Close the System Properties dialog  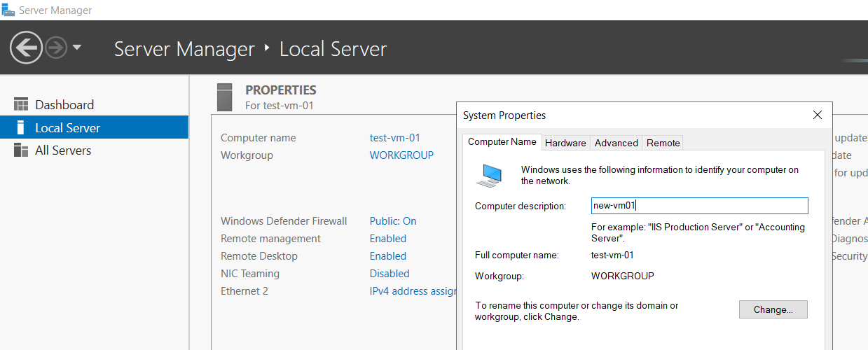(817, 115)
